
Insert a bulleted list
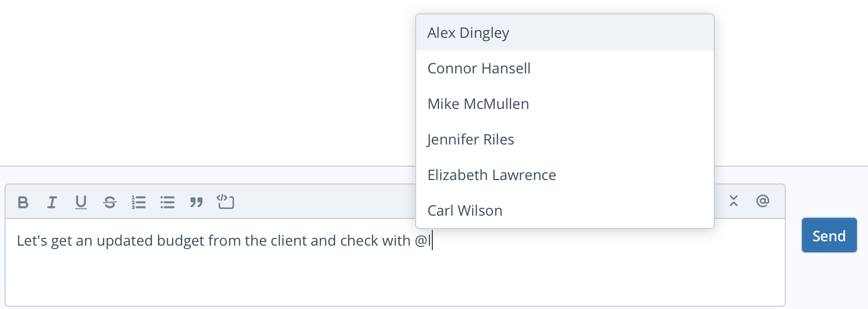[x=168, y=202]
